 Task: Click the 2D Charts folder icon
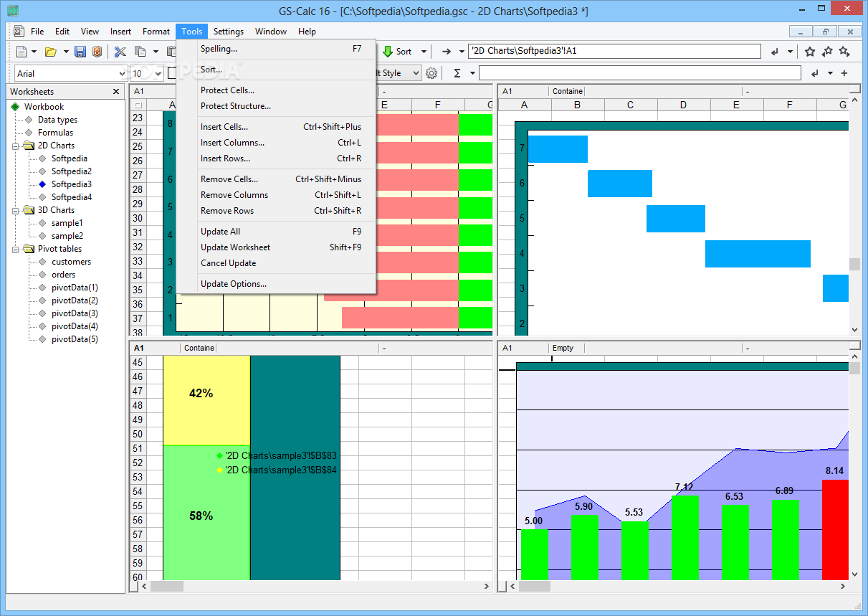pos(29,146)
